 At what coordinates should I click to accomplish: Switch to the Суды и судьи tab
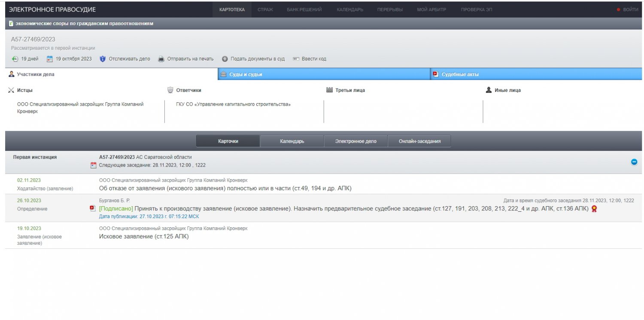point(324,74)
